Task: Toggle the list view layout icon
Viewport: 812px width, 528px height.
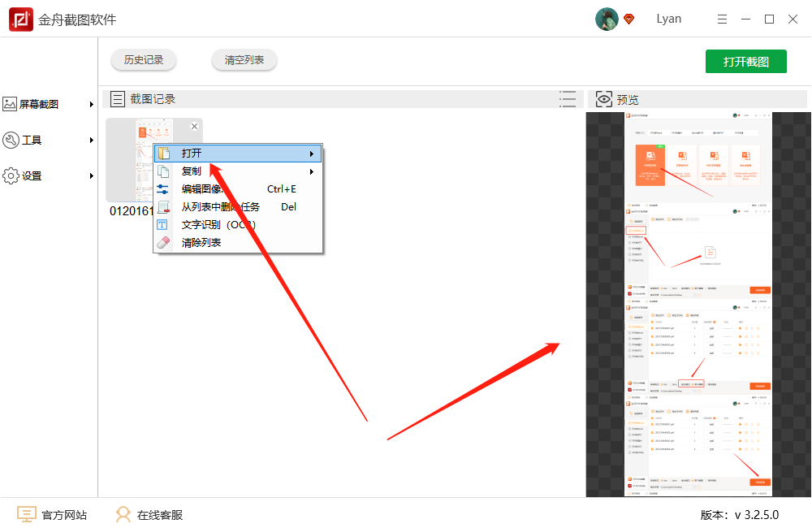Action: point(568,98)
